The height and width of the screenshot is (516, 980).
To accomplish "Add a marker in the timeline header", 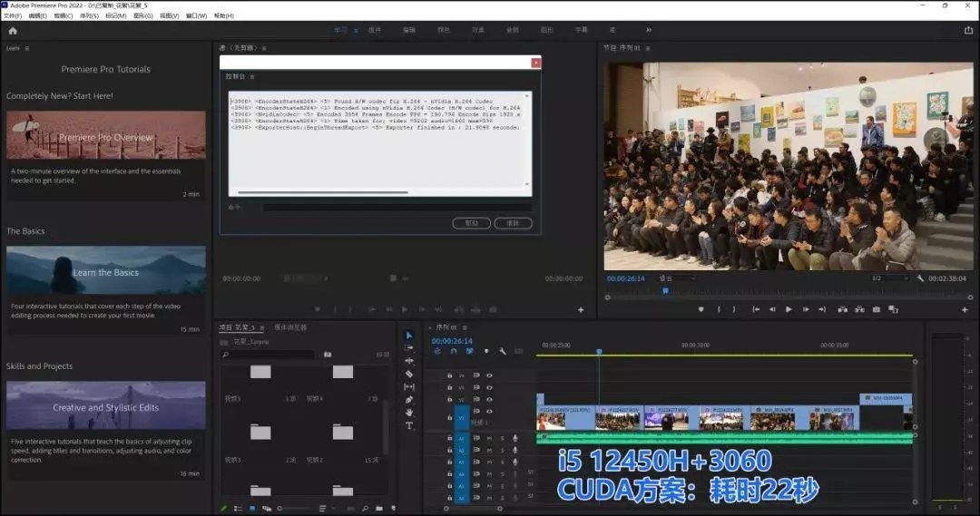I will pyautogui.click(x=486, y=351).
